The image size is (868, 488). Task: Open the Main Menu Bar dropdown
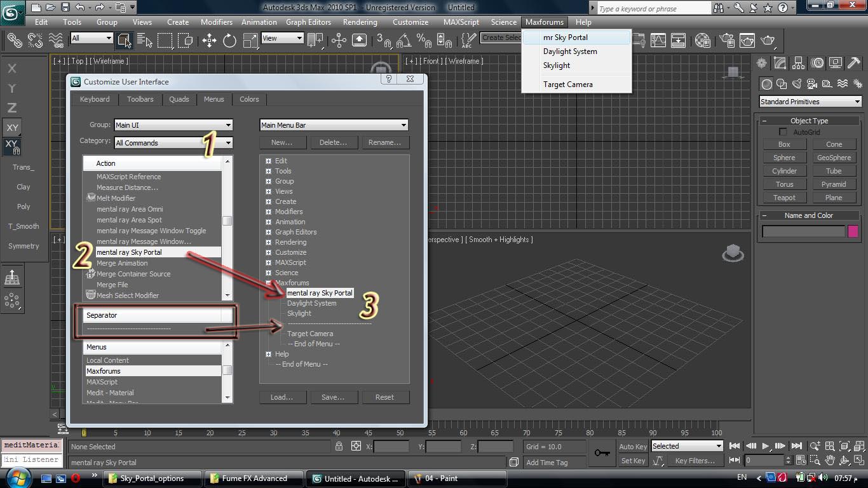pyautogui.click(x=334, y=125)
